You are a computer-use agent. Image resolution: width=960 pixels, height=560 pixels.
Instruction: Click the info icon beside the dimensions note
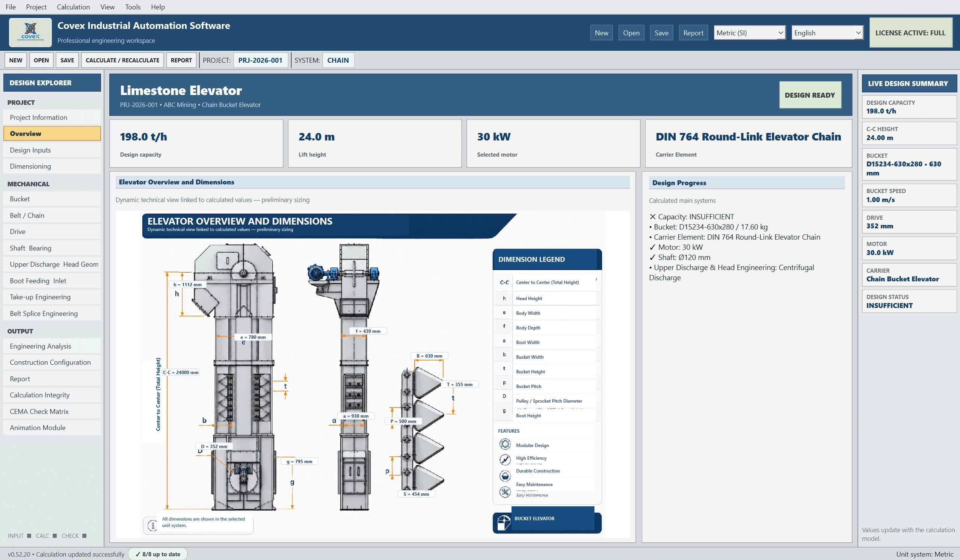(x=153, y=526)
